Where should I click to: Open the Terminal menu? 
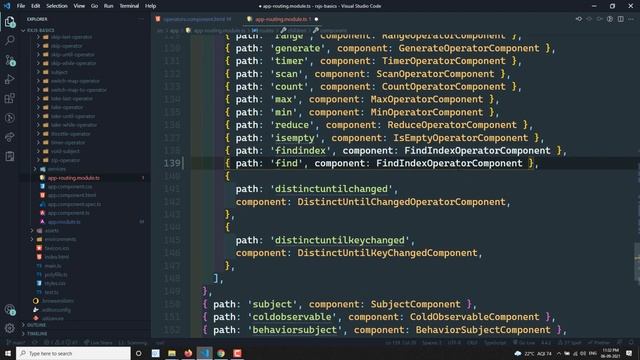coord(129,6)
